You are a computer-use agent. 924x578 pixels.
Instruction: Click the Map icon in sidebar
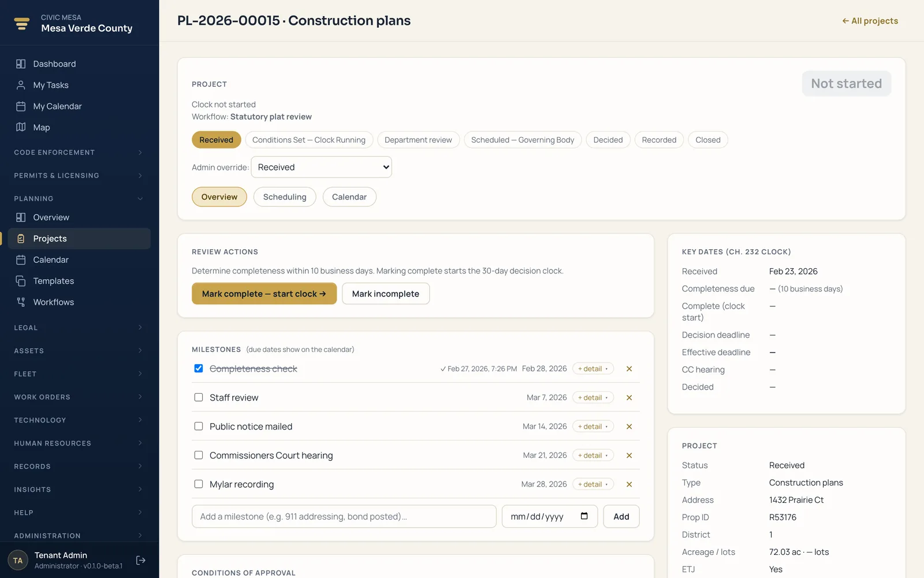(x=21, y=127)
